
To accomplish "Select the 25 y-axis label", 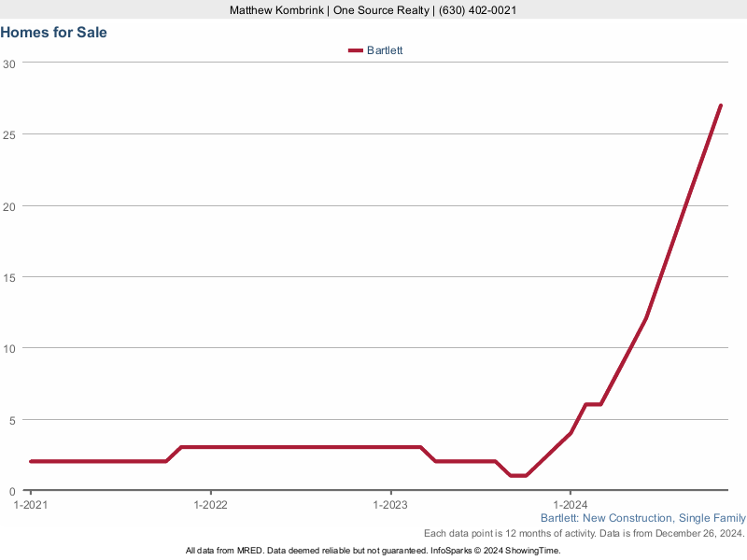I will [x=9, y=134].
